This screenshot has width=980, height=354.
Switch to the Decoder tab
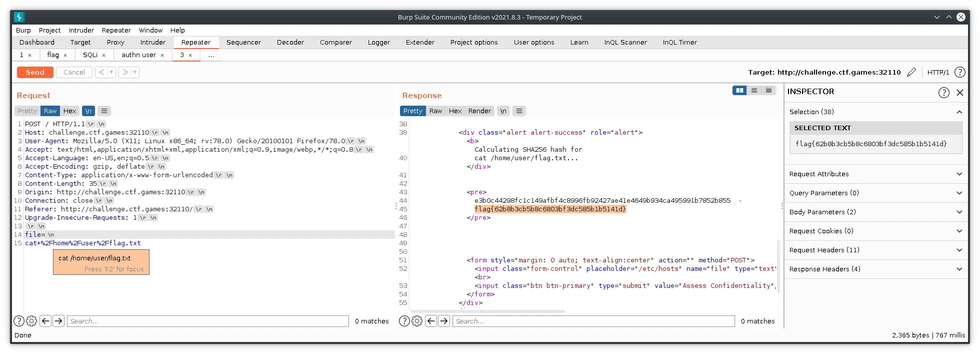290,43
